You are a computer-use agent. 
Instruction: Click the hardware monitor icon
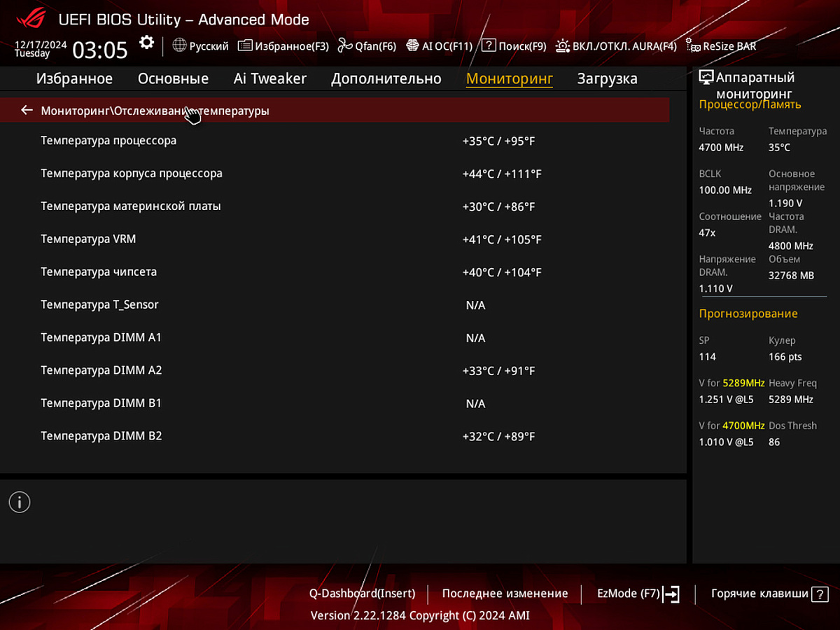pos(706,78)
